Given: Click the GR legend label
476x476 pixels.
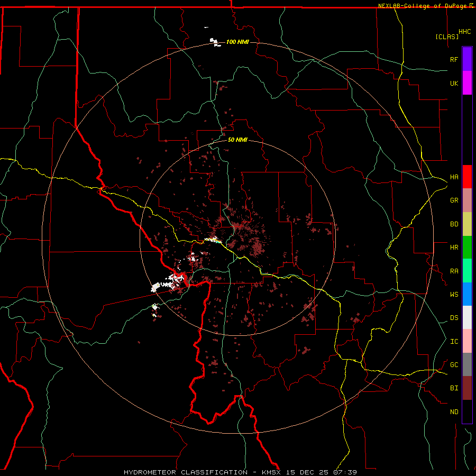Looking at the screenshot, I should click(x=454, y=200).
